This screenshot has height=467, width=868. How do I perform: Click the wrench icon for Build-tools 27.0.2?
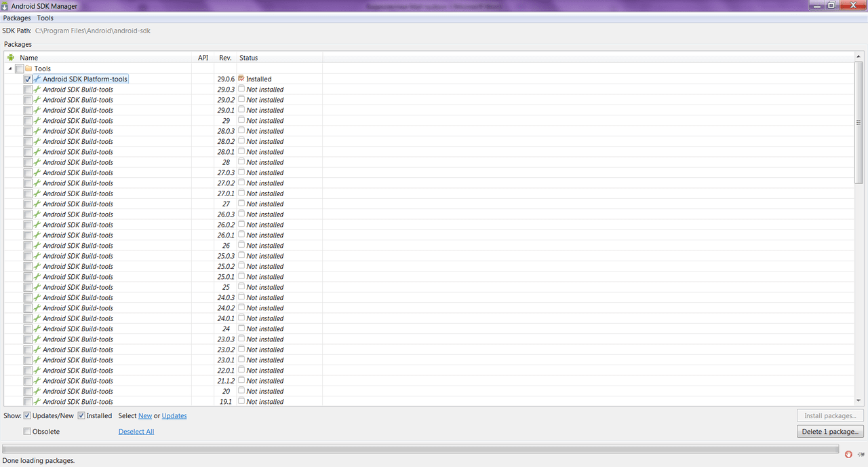pyautogui.click(x=37, y=183)
